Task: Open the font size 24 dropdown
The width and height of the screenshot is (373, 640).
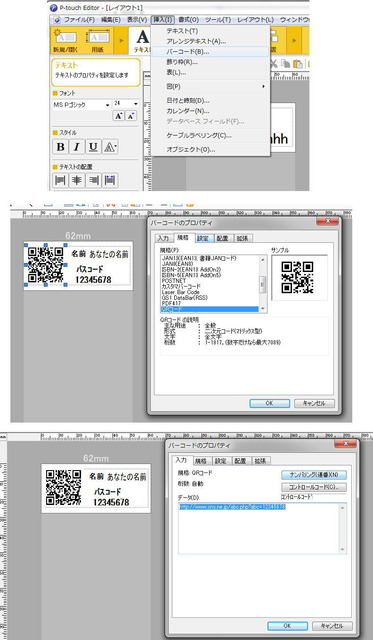Action: [x=135, y=104]
